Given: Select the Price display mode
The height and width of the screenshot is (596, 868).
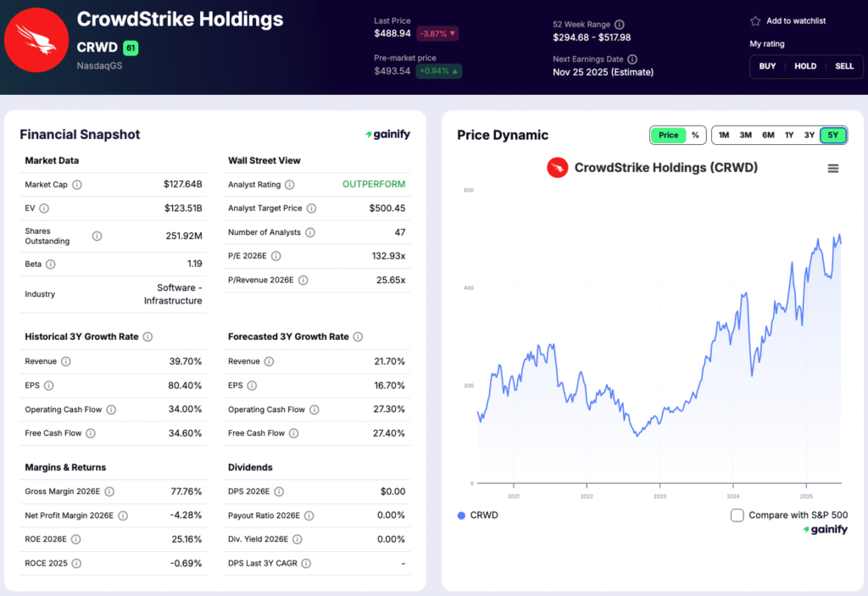Looking at the screenshot, I should pos(669,135).
